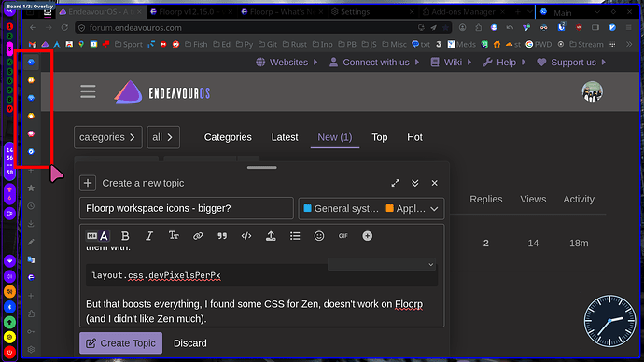Expand the Connect with us menu

(374, 63)
